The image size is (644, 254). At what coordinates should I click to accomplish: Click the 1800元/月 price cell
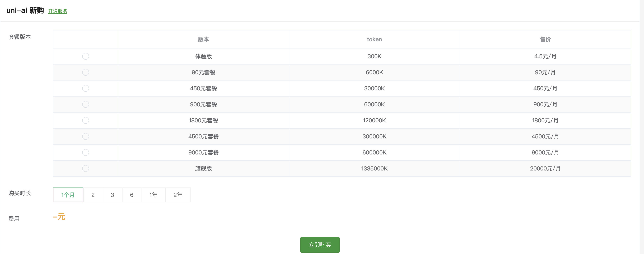pyautogui.click(x=545, y=120)
